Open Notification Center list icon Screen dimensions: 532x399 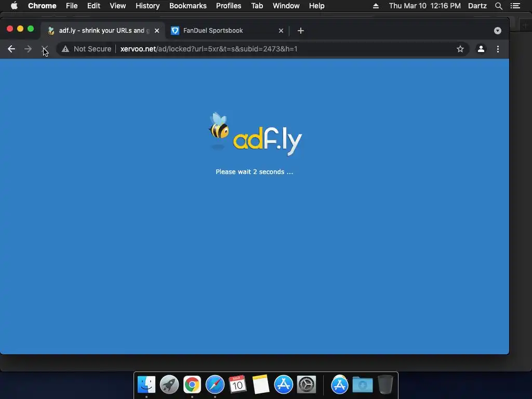coord(515,6)
